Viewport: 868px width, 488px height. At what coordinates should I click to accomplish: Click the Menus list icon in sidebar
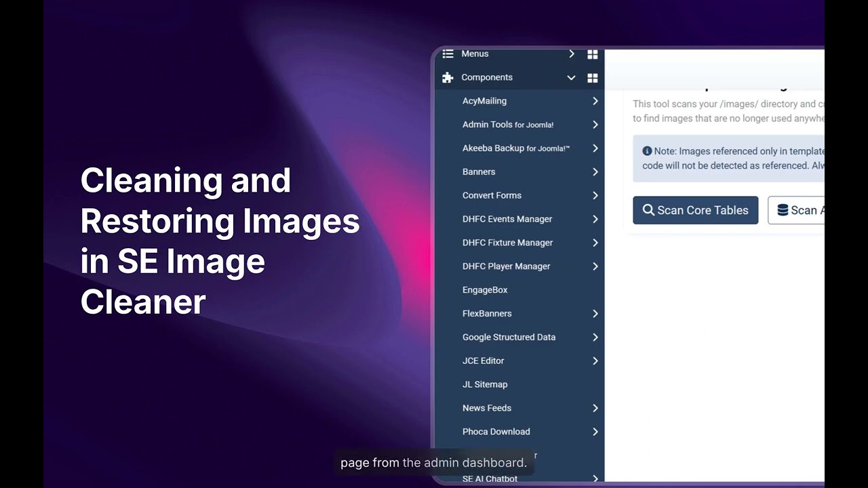point(448,54)
